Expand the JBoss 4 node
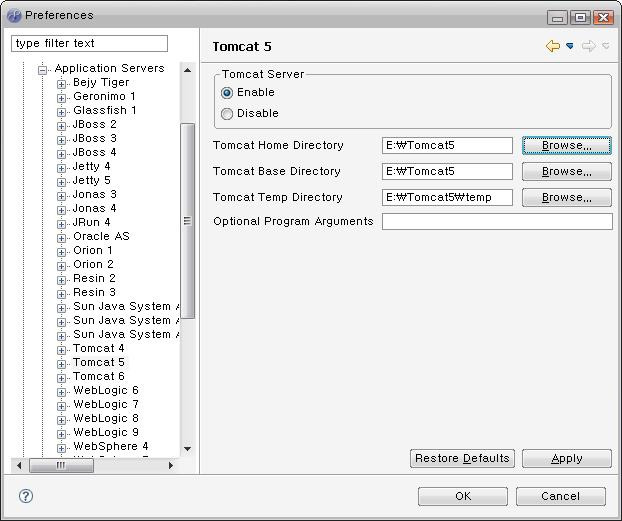Viewport: 622px width, 521px height. pyautogui.click(x=61, y=154)
